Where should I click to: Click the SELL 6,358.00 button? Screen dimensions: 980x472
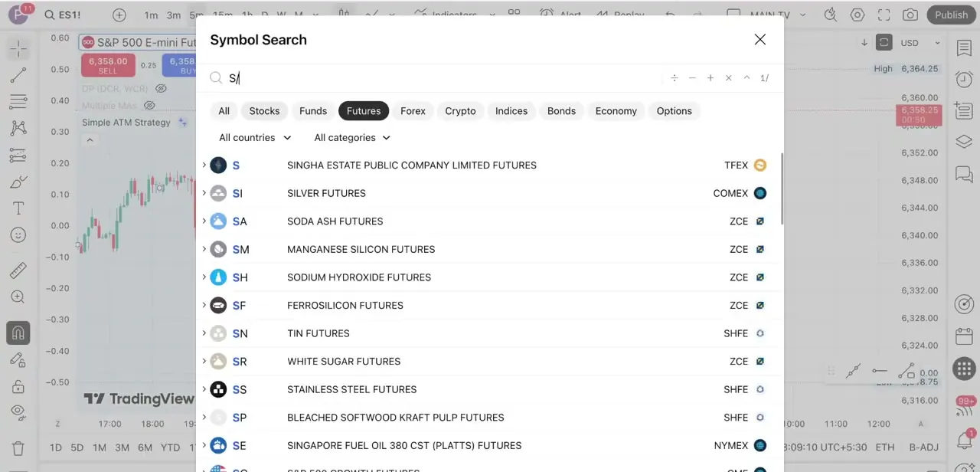[108, 65]
